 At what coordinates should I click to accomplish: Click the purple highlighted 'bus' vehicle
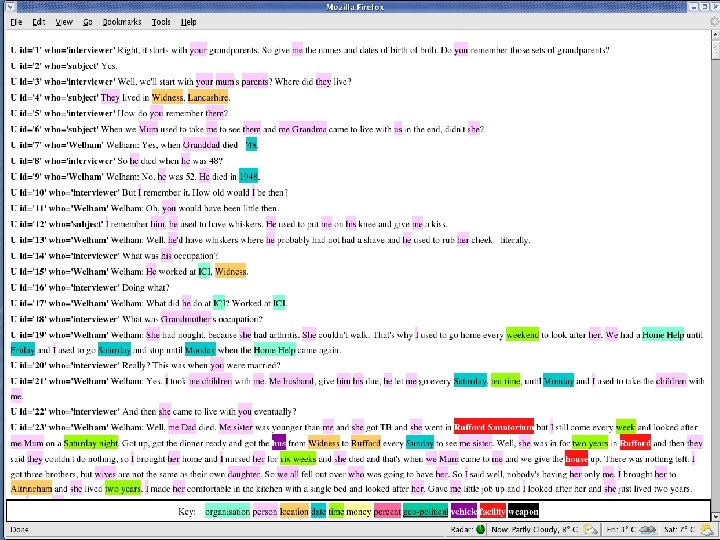(x=279, y=443)
